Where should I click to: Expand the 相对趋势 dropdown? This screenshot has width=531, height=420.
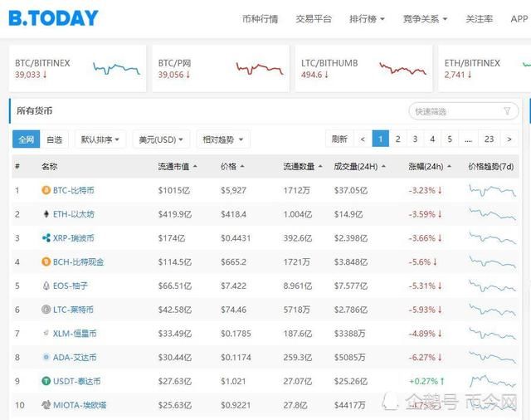pos(223,139)
